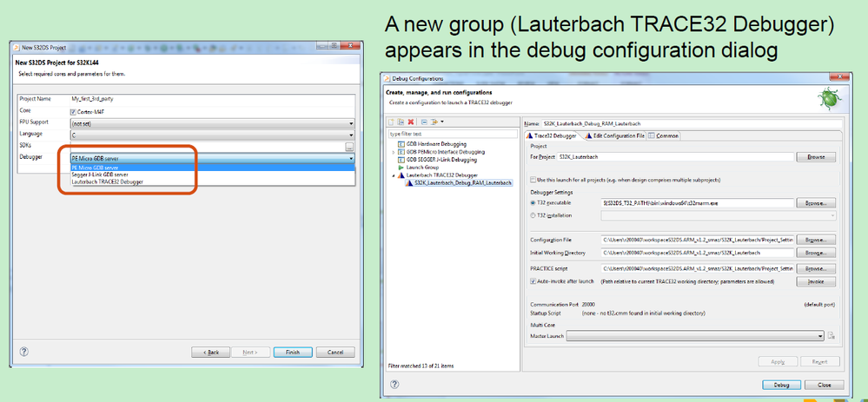The height and width of the screenshot is (402, 868).
Task: Click the Apply button
Action: click(778, 362)
